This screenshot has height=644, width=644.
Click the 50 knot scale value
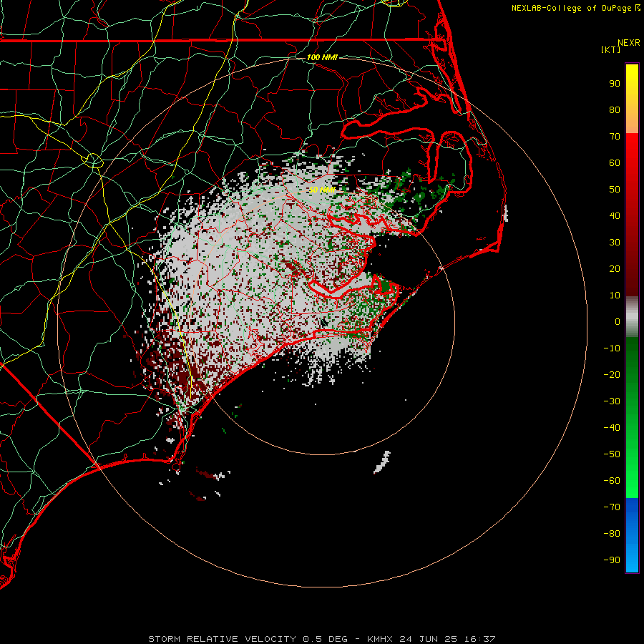615,190
